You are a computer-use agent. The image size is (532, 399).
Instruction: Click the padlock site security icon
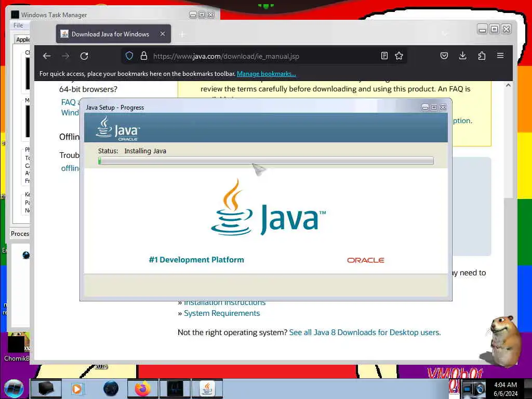[x=144, y=56]
